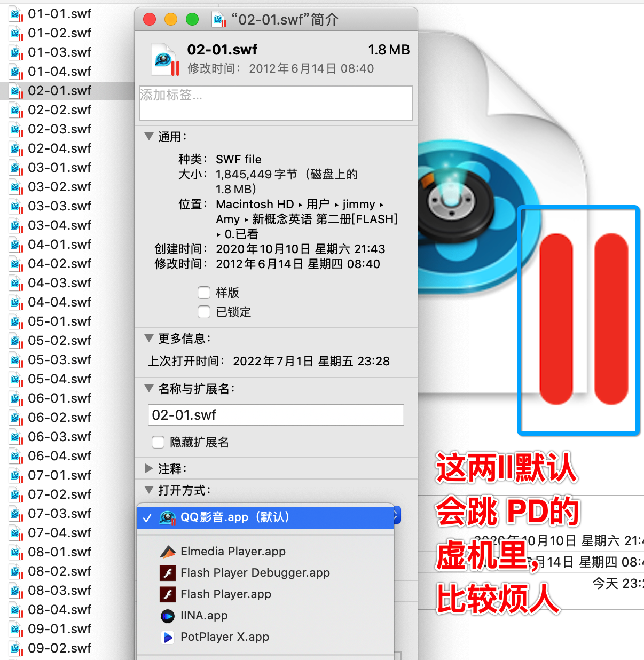Click the PotPlayer X app icon

[168, 637]
